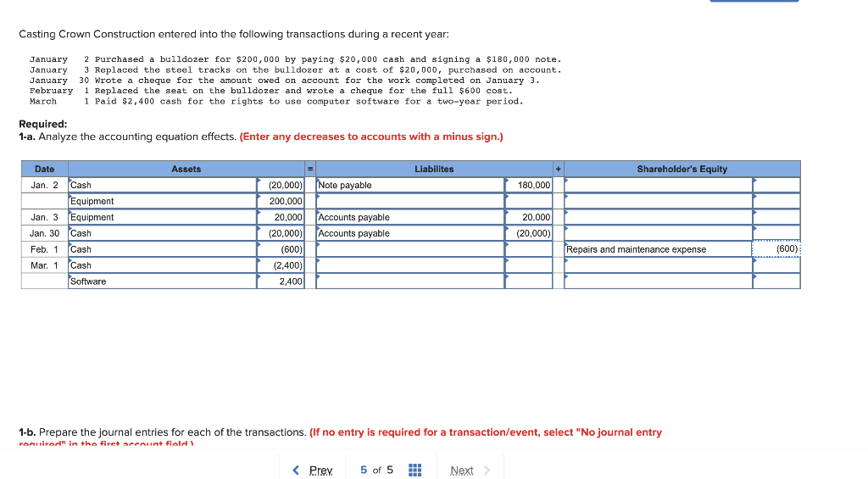
Task: Click empty equity account field in Software row
Action: tap(658, 281)
